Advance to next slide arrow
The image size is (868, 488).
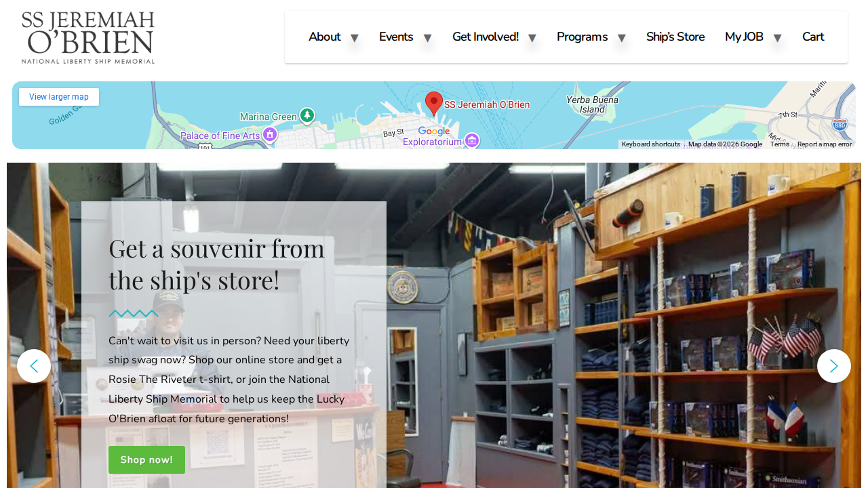point(834,366)
